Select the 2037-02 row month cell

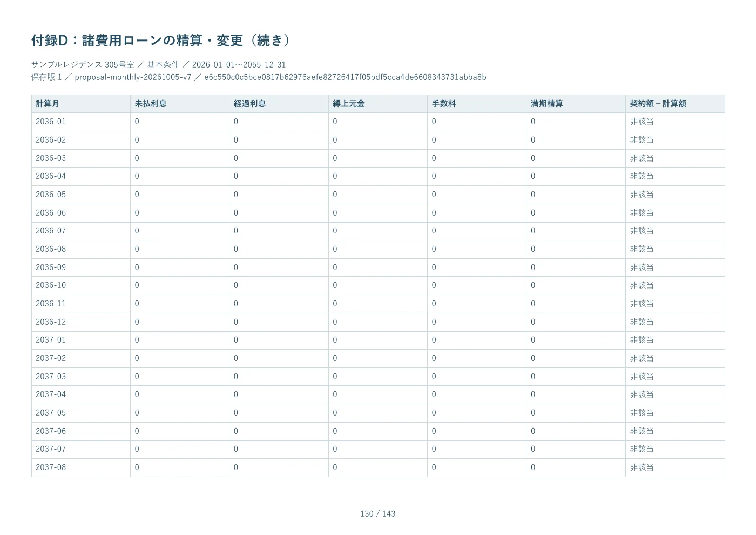pyautogui.click(x=80, y=358)
